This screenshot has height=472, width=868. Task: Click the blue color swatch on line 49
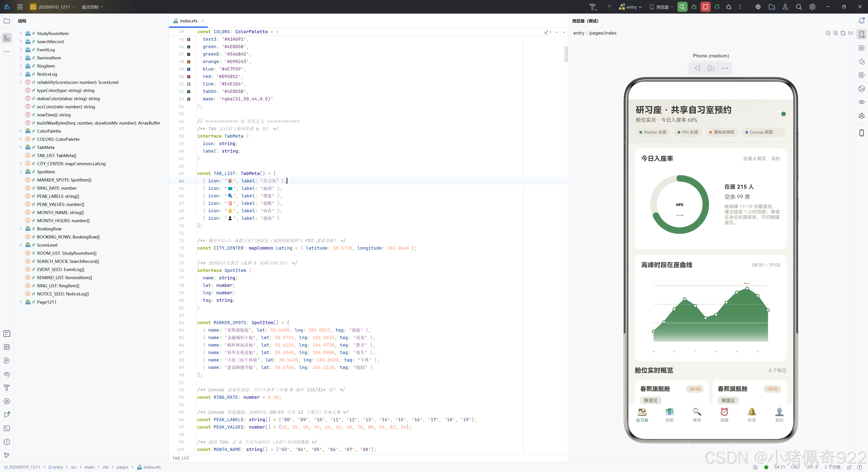pyautogui.click(x=189, y=69)
